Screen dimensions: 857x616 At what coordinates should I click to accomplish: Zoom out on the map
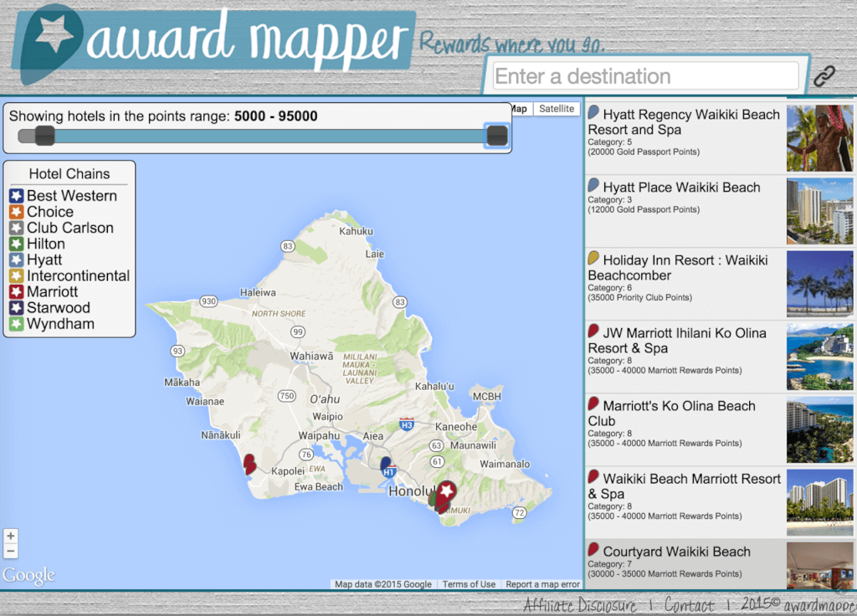[10, 551]
